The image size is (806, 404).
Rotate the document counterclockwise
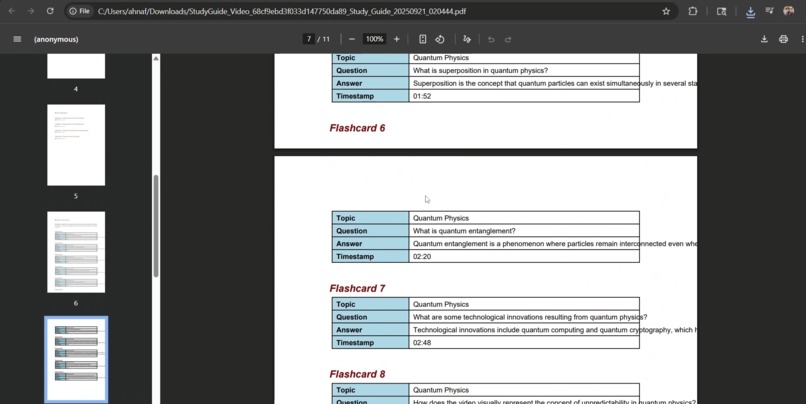(x=440, y=39)
